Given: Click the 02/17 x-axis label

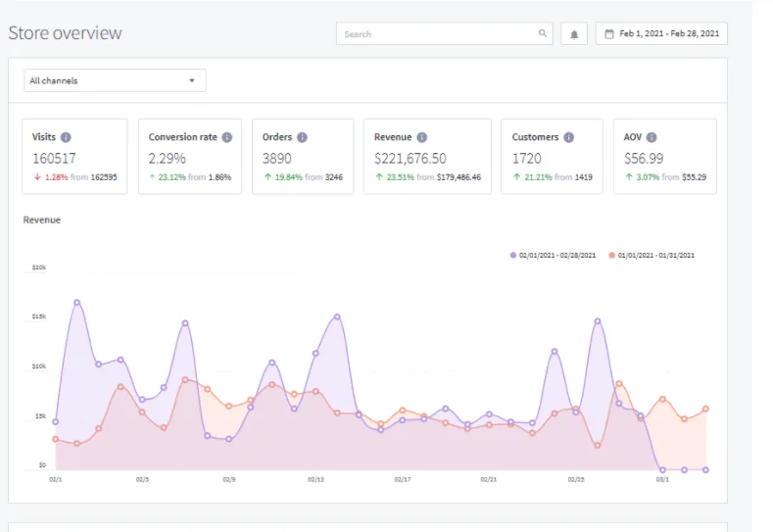Looking at the screenshot, I should pos(403,479).
